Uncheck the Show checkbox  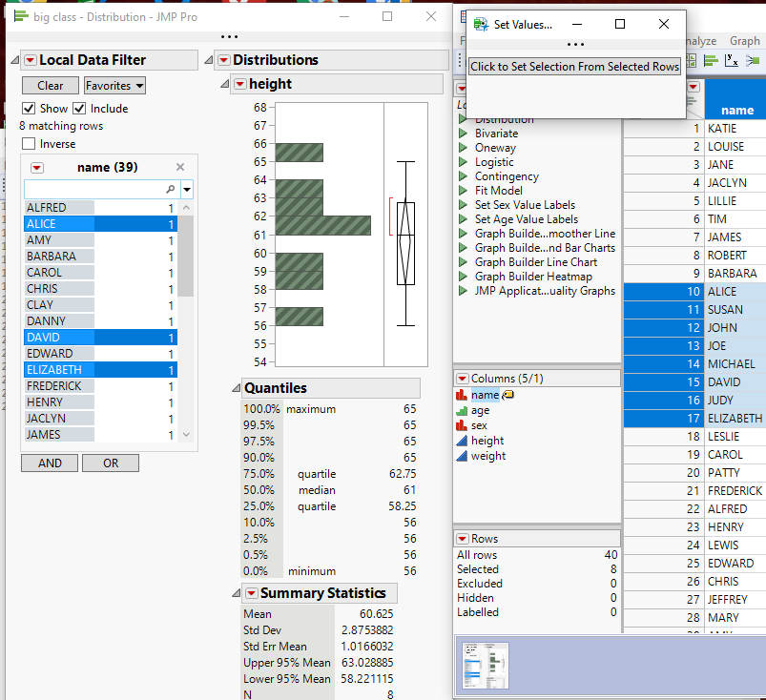click(29, 109)
